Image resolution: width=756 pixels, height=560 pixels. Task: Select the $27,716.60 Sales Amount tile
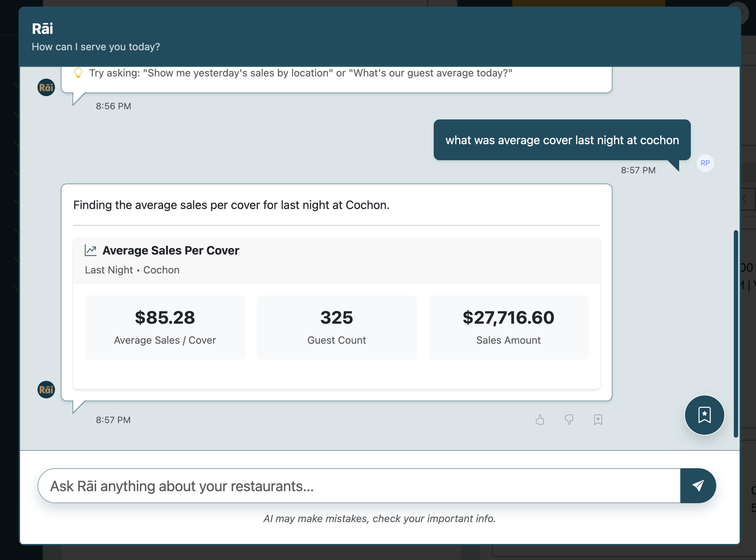[x=508, y=327]
